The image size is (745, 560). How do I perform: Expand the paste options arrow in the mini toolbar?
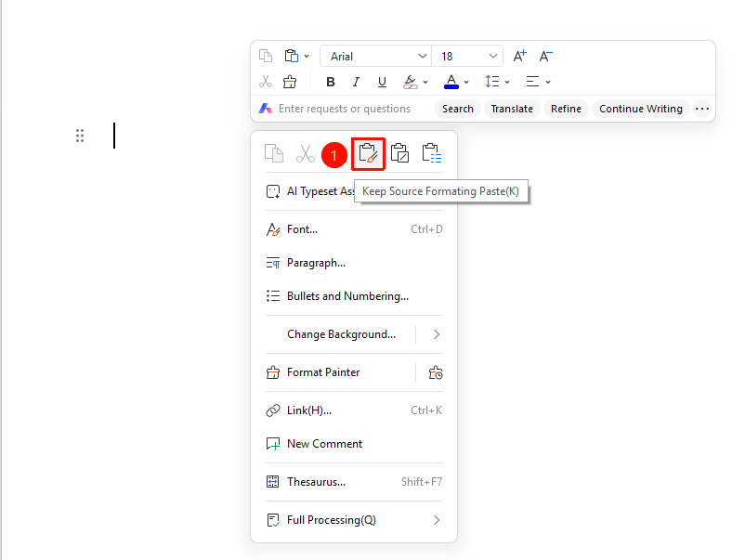pyautogui.click(x=307, y=56)
